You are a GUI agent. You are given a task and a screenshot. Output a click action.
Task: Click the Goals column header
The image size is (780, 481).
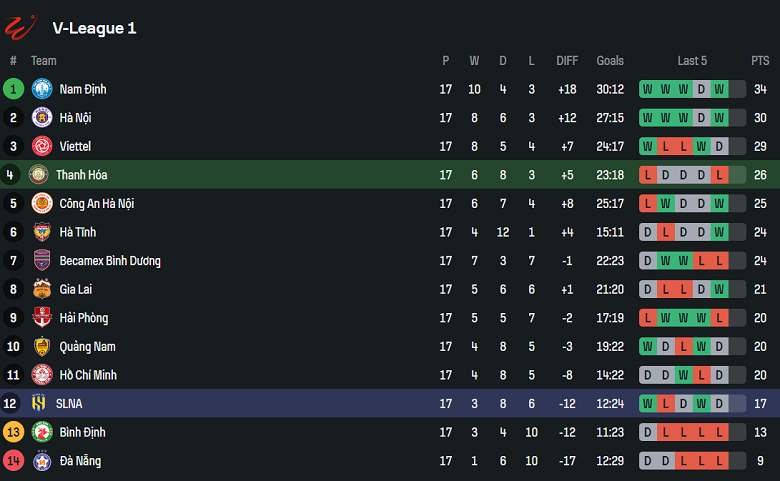coord(610,61)
